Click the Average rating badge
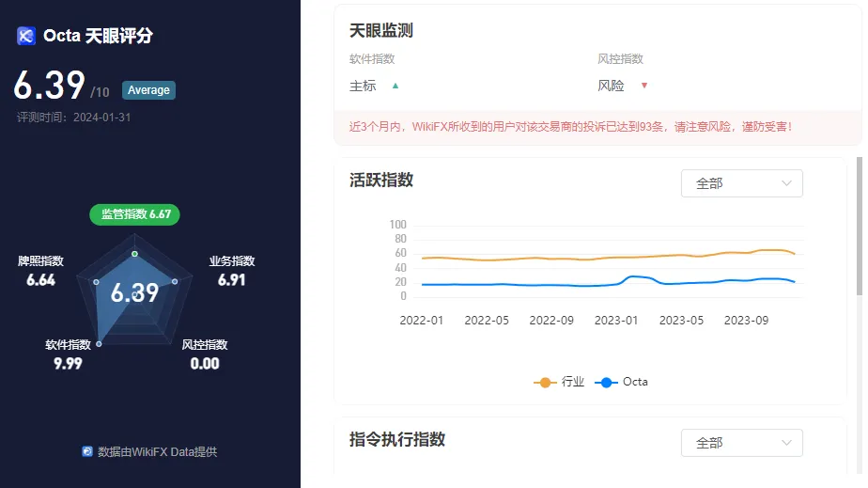The height and width of the screenshot is (488, 868). [149, 89]
